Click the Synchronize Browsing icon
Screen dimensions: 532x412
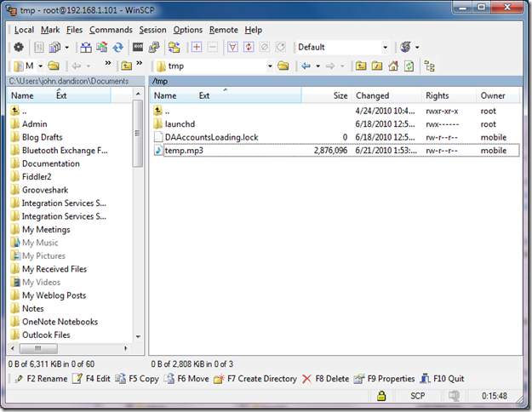click(174, 47)
